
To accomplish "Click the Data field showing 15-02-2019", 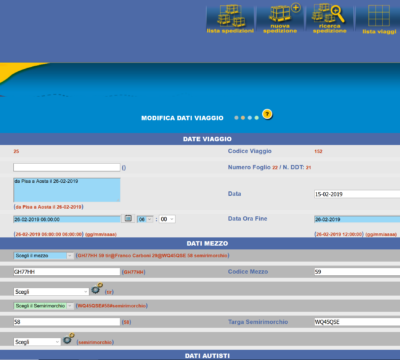I will click(357, 194).
